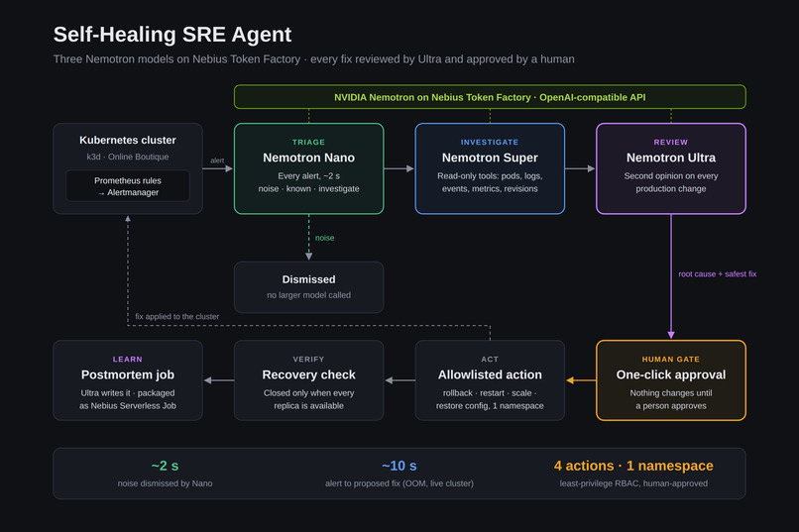The image size is (799, 532).
Task: Click 'Read-only tools: pods, logs,' text
Action: tap(490, 176)
